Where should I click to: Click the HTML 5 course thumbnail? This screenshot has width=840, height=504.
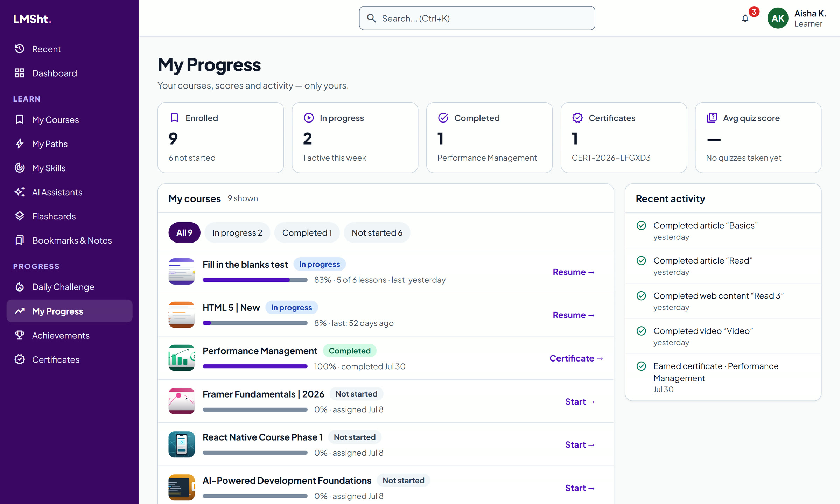point(182,315)
